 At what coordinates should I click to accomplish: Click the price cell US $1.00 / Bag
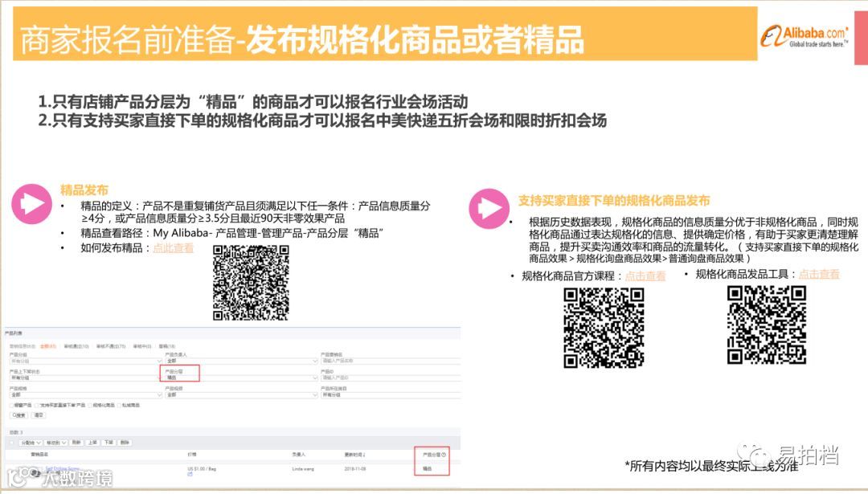(202, 469)
